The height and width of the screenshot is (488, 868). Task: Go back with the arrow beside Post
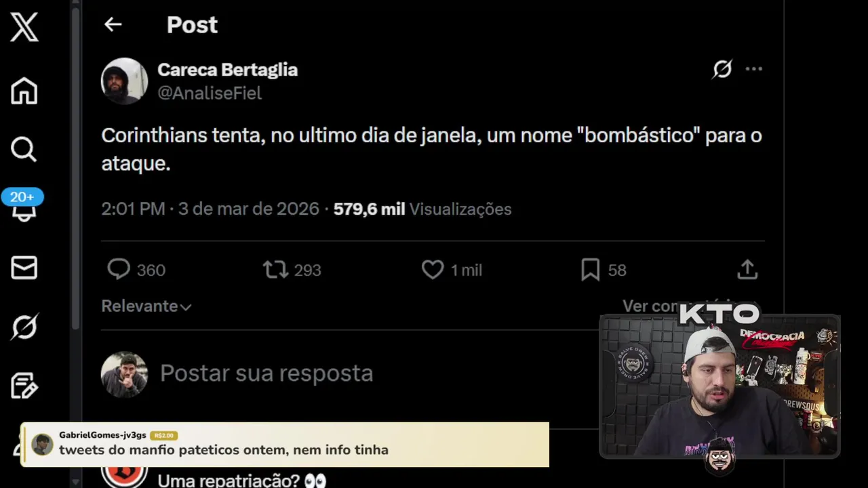tap(113, 24)
